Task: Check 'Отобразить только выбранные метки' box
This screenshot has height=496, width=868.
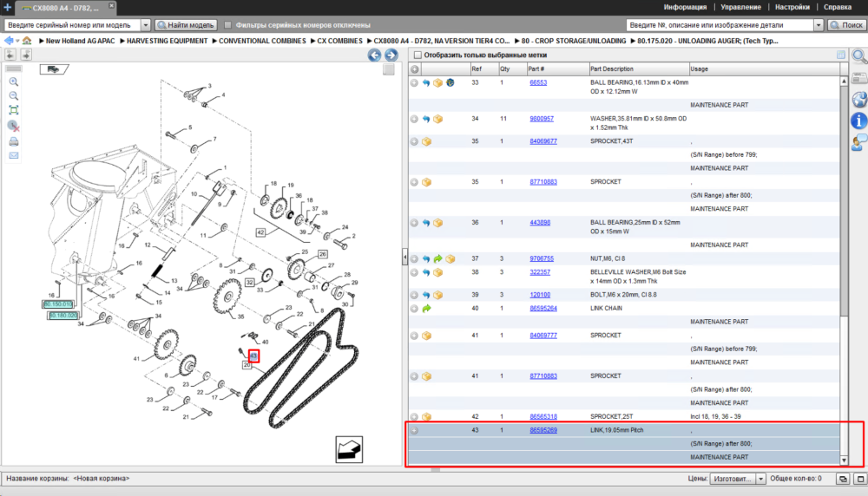Action: (x=418, y=55)
